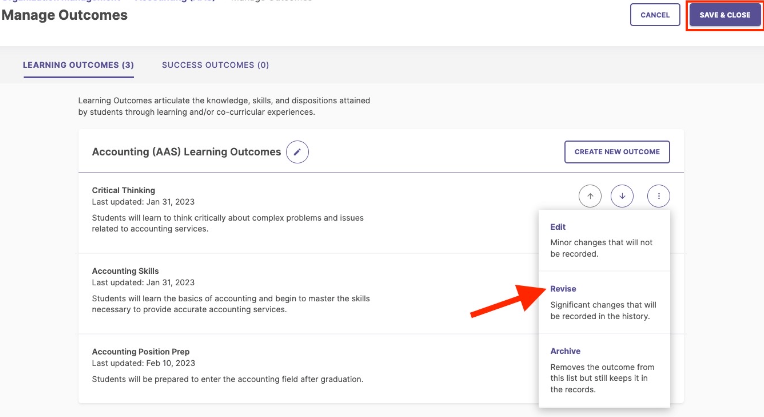Edit the Accounting (AAS) Learning Outcomes title pencil icon
The width and height of the screenshot is (764, 417).
tap(297, 152)
